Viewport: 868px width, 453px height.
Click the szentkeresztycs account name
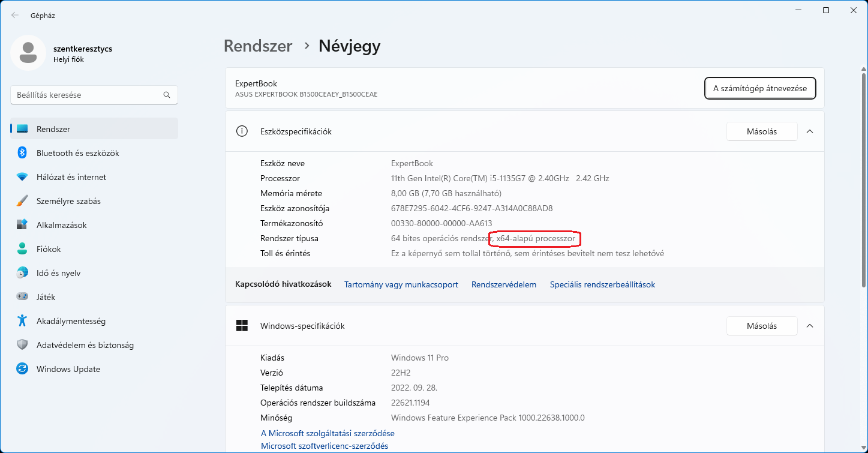pos(83,49)
